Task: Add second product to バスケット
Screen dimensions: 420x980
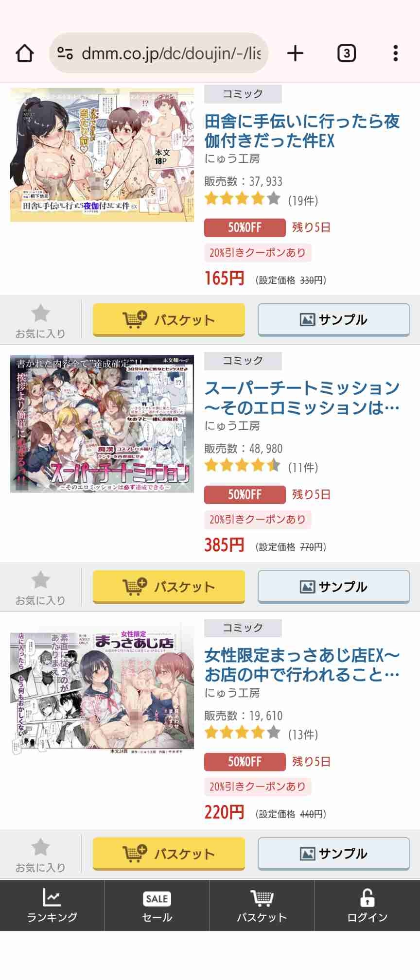Action: 169,587
